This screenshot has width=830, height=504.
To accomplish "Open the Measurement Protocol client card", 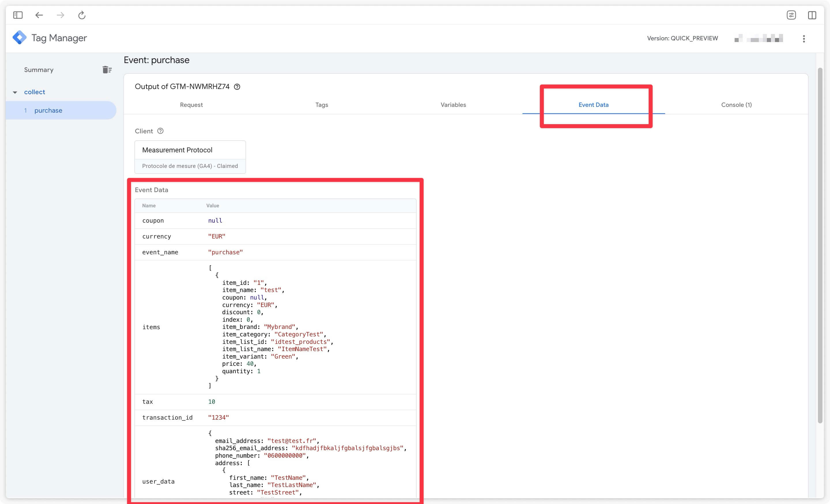I will coord(190,157).
